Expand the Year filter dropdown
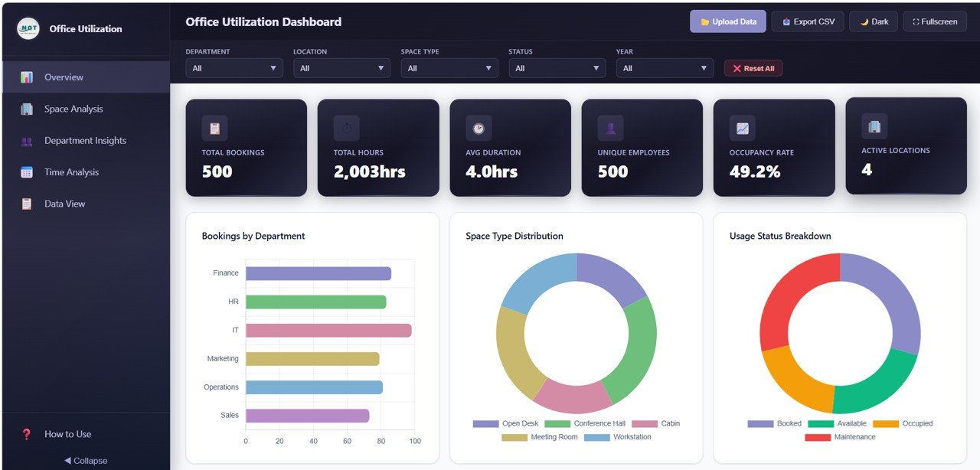Image resolution: width=980 pixels, height=470 pixels. [664, 67]
